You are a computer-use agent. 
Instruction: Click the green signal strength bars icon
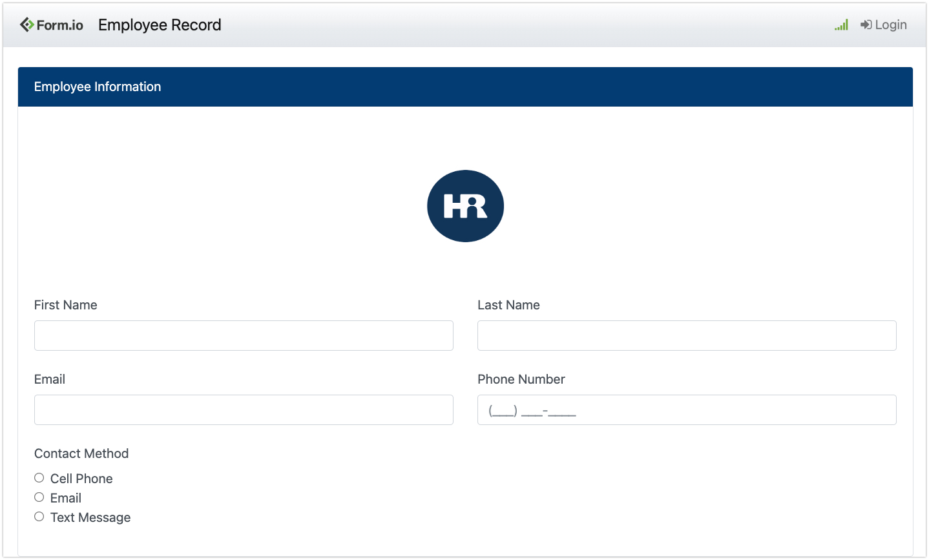pyautogui.click(x=841, y=25)
